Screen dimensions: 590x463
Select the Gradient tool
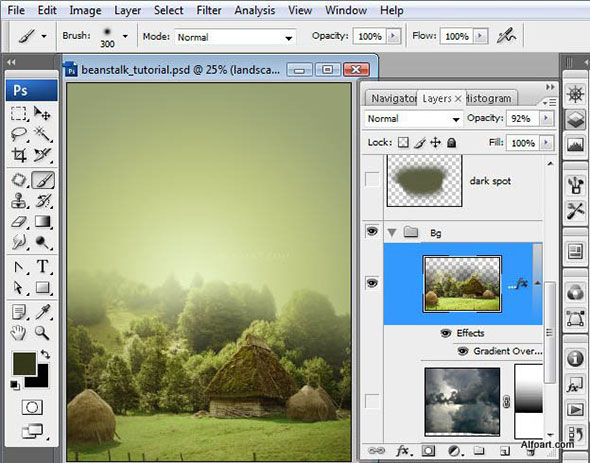tap(43, 222)
